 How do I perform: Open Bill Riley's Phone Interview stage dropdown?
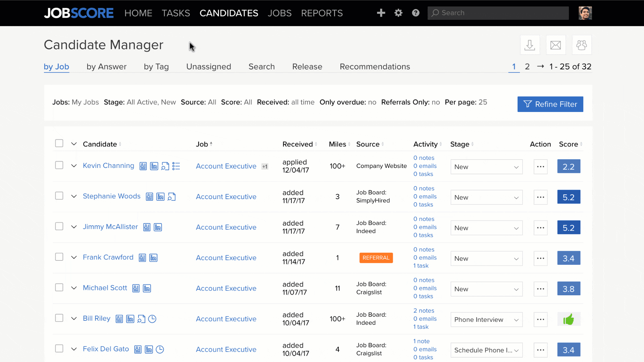click(486, 320)
